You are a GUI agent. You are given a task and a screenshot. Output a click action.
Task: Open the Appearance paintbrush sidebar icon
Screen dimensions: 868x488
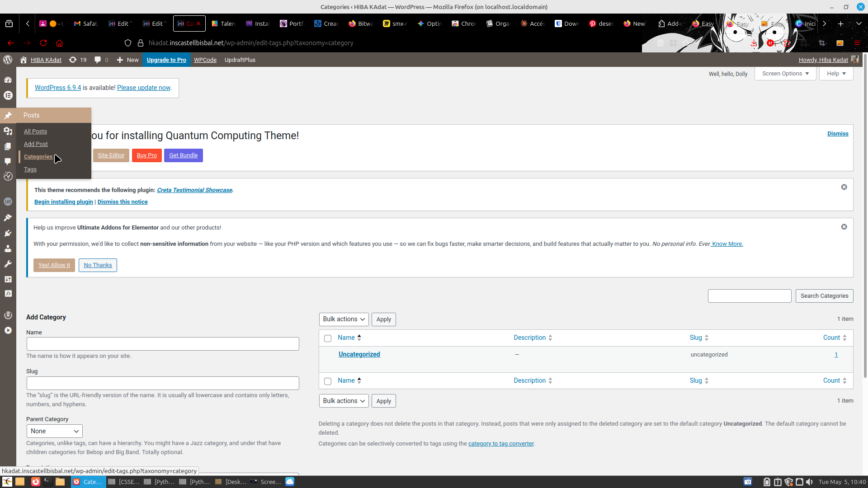point(8,218)
